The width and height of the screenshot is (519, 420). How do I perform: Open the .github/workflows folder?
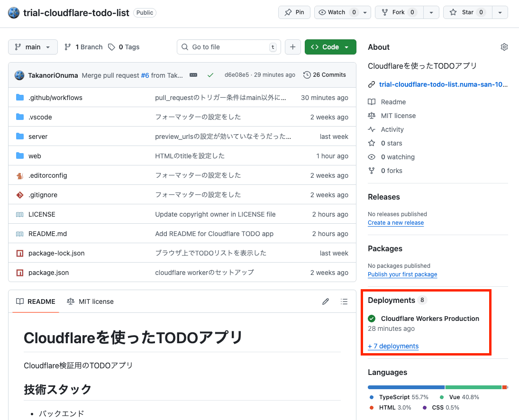pos(55,98)
